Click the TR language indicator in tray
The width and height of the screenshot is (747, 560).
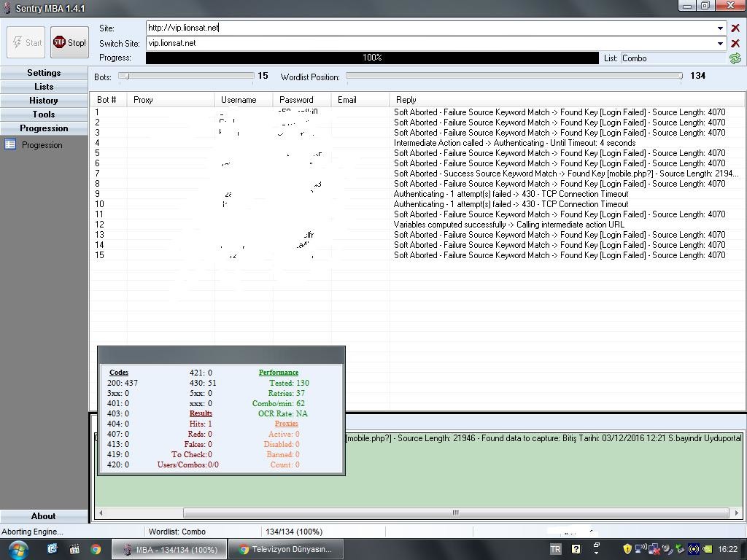555,549
